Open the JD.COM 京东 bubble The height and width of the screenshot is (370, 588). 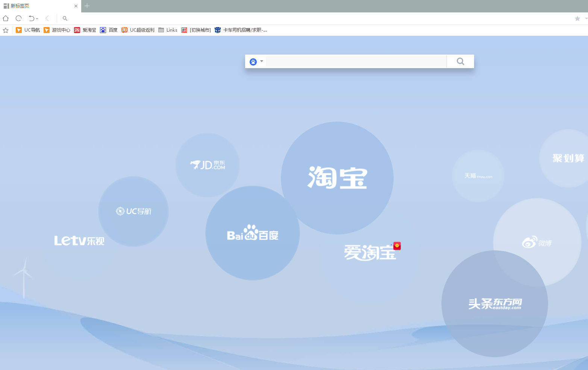(208, 165)
